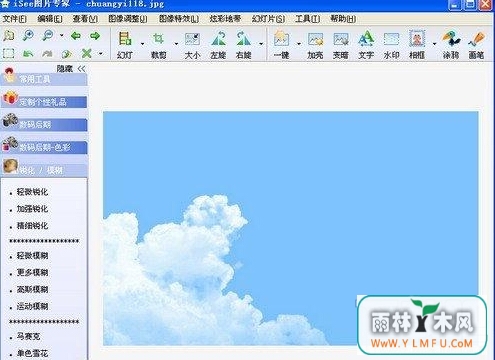Viewport: 495px width, 360px height.
Task: Open the 图像特效 menu
Action: click(x=179, y=19)
